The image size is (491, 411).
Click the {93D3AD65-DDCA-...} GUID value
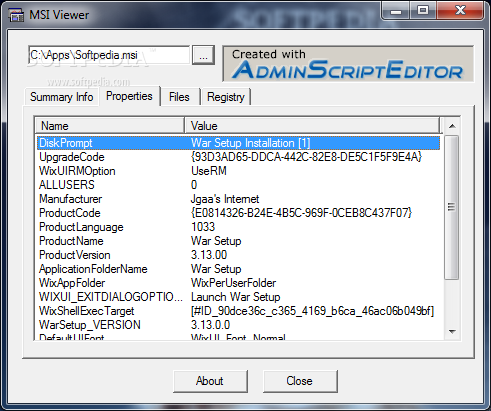[306, 157]
